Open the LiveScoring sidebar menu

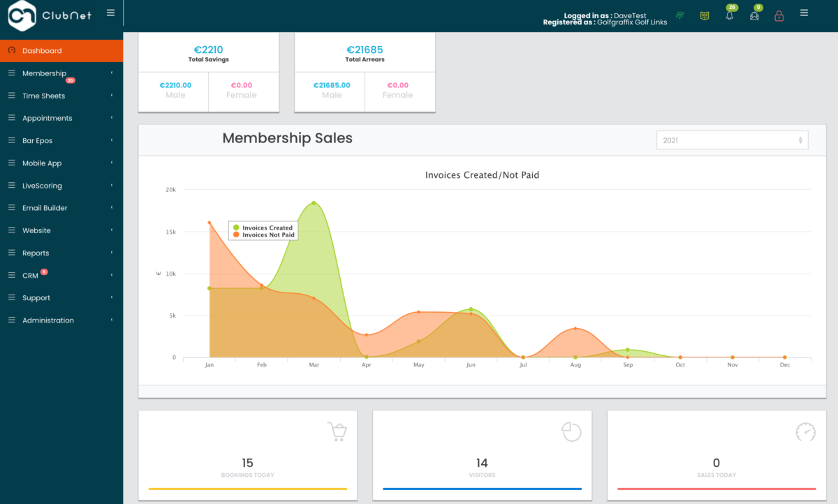[61, 186]
